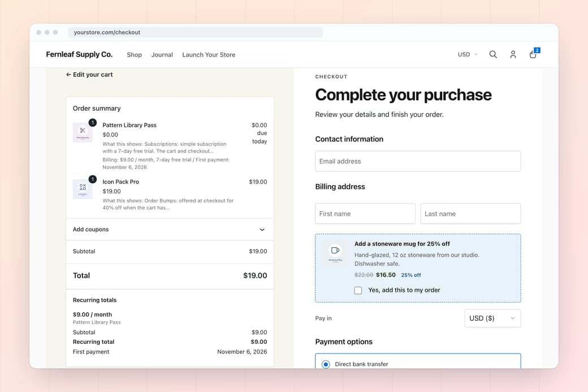Open the shopping cart icon
The width and height of the screenshot is (588, 392).
pyautogui.click(x=533, y=54)
